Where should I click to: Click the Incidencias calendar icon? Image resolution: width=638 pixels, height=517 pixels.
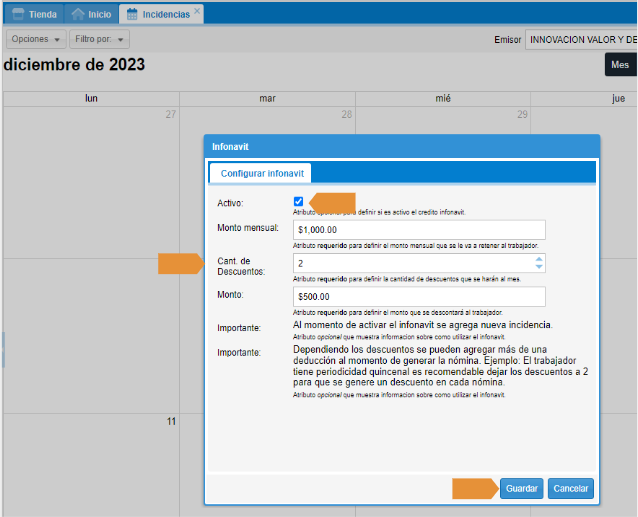[x=132, y=14]
